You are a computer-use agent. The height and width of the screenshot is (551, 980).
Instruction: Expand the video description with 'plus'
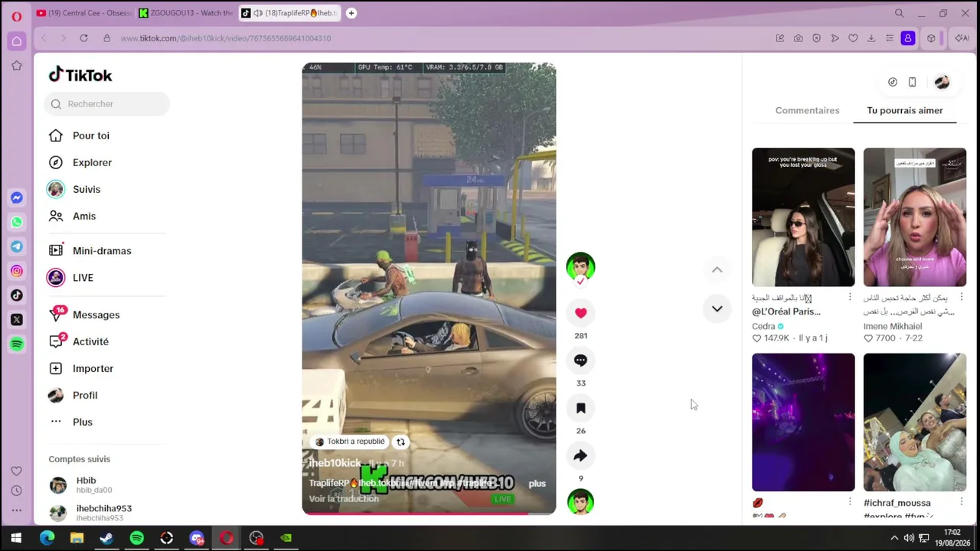click(x=537, y=484)
